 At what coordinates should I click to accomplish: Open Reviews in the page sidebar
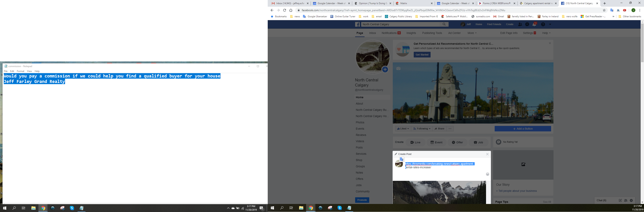pyautogui.click(x=361, y=135)
